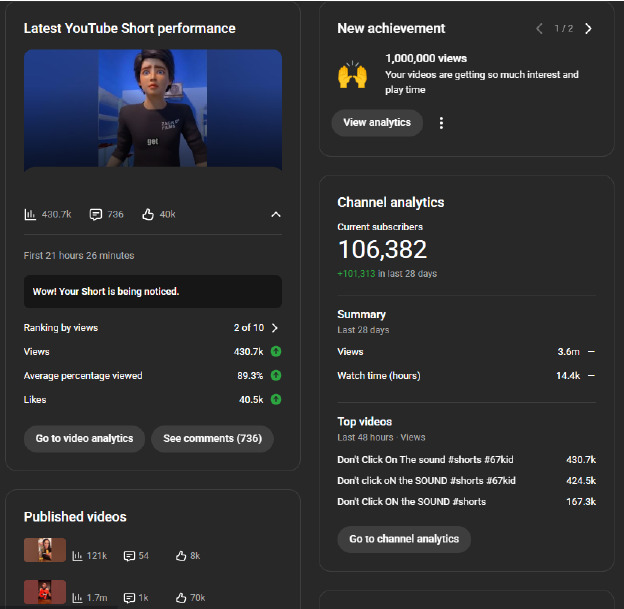
Task: Click Go to channel analytics button
Action: click(404, 539)
